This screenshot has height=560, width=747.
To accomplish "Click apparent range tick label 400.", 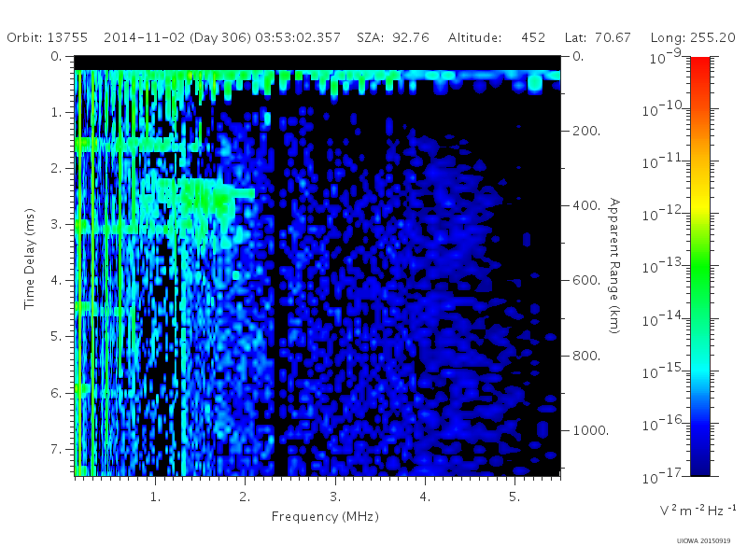I will [x=586, y=205].
